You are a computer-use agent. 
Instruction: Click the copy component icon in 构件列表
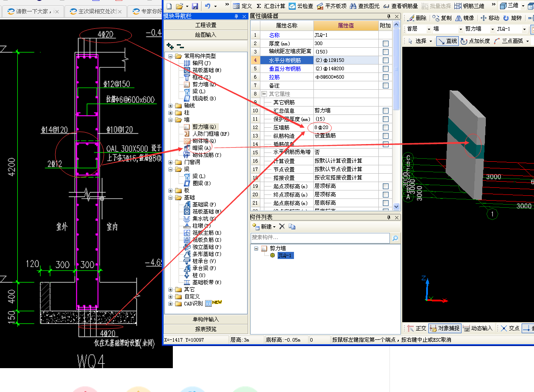(x=292, y=226)
